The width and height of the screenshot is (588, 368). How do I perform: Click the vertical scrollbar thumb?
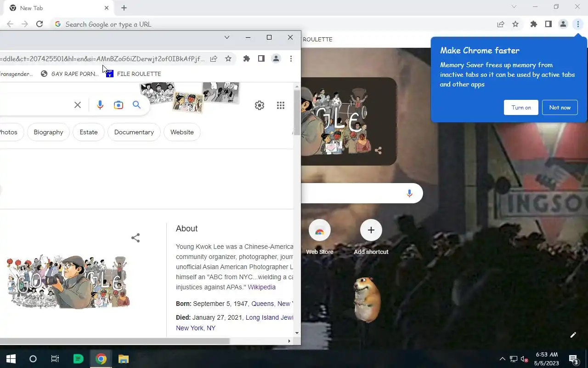(297, 113)
